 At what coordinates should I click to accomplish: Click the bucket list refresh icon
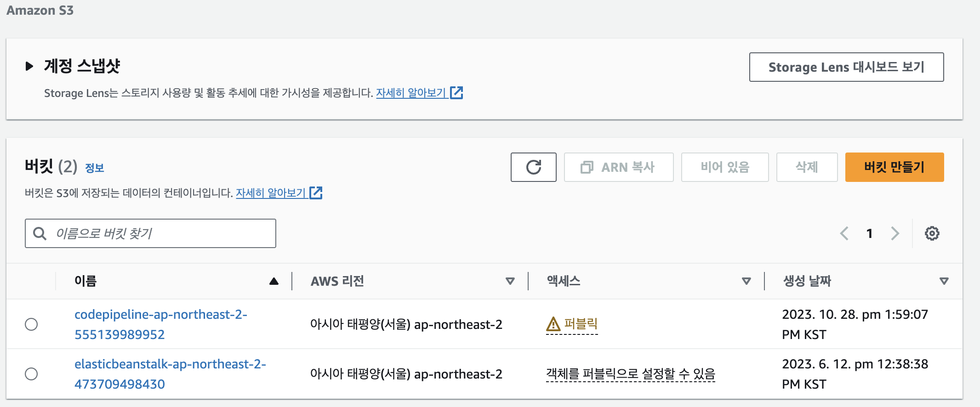click(533, 167)
